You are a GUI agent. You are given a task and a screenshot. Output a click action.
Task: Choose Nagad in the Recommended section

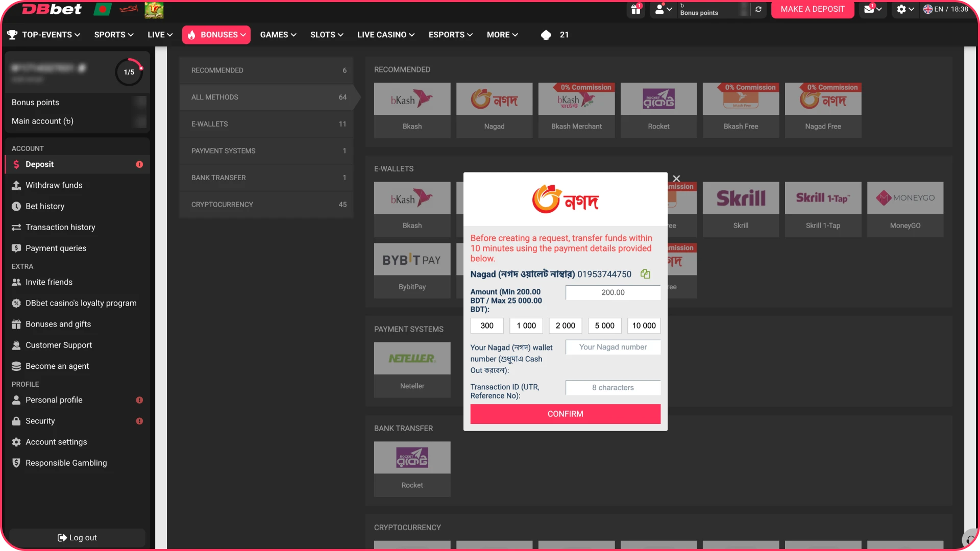point(494,110)
